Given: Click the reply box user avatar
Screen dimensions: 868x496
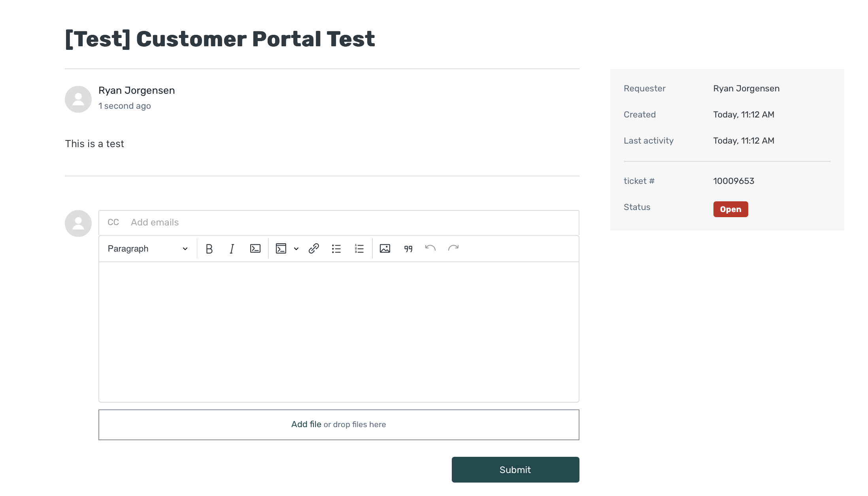Looking at the screenshot, I should point(78,223).
